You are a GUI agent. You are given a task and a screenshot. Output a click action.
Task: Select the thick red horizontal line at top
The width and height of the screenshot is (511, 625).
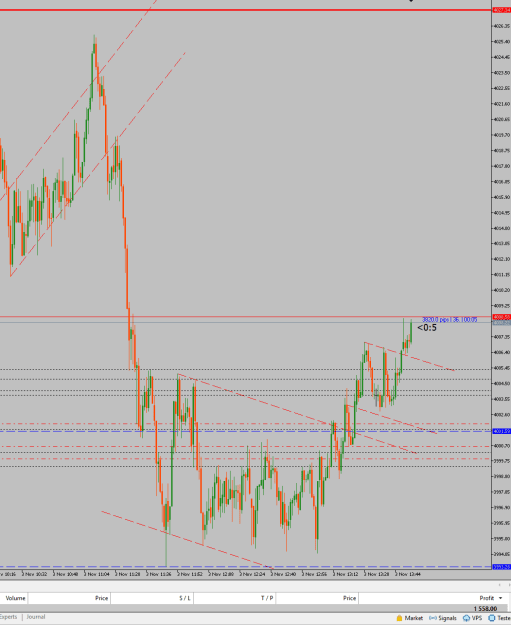(x=245, y=10)
